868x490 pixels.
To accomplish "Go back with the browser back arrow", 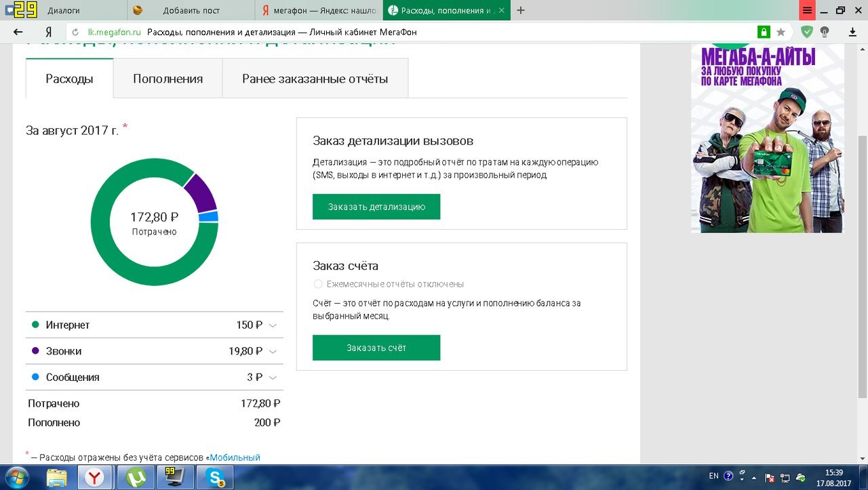I will pos(18,32).
